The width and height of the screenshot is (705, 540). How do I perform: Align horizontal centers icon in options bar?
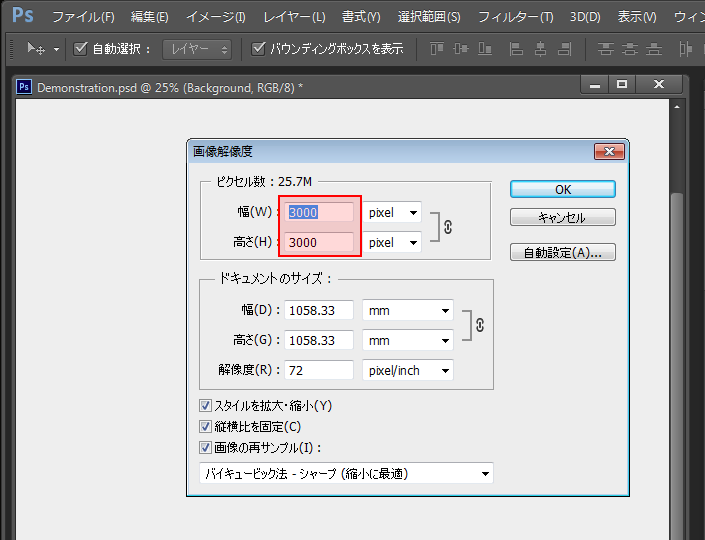pos(540,49)
